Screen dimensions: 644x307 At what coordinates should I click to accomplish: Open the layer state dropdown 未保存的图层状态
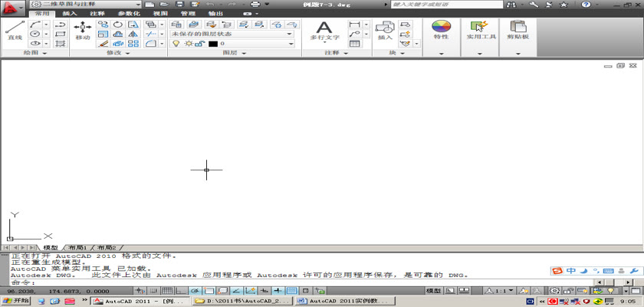[x=232, y=34]
